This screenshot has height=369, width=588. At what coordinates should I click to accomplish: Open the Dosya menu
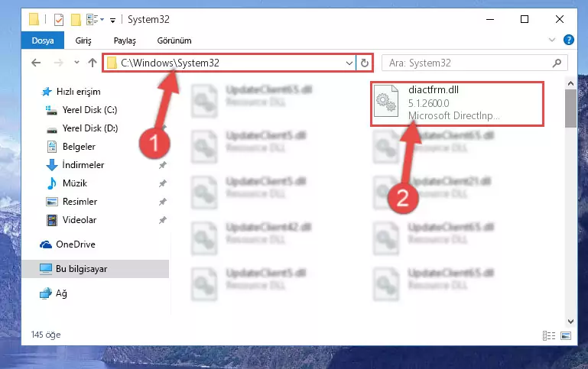click(43, 40)
